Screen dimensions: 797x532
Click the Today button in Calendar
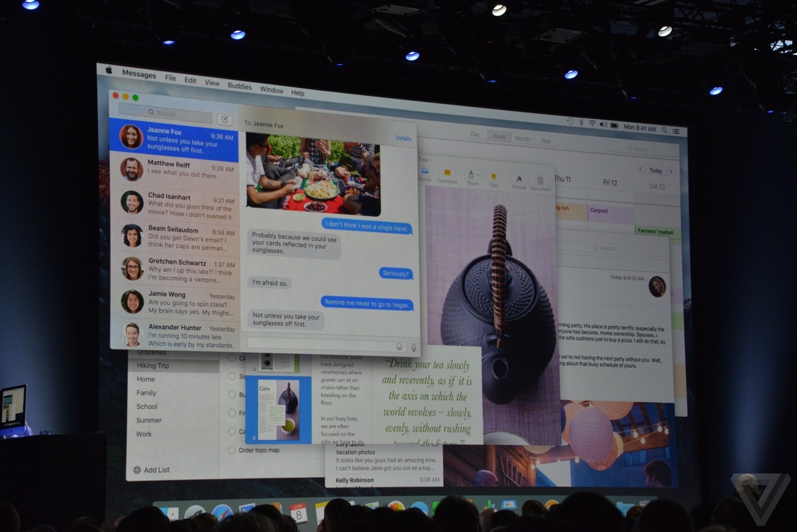656,170
